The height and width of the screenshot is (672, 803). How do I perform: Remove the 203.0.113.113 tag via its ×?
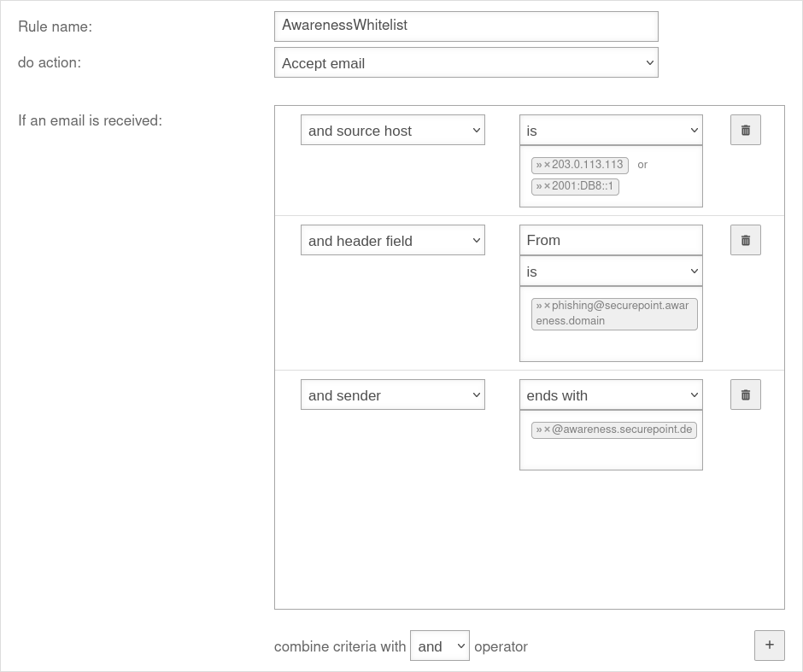(x=547, y=165)
